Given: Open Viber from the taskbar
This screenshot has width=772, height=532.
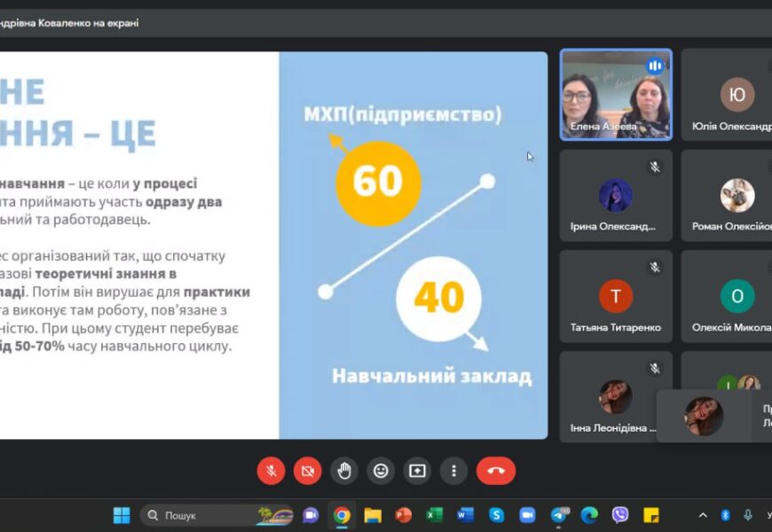Looking at the screenshot, I should (x=620, y=515).
